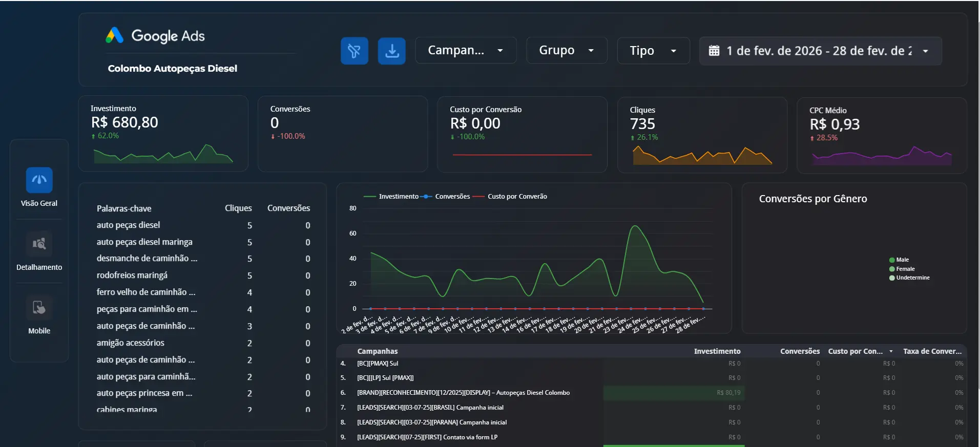Toggle Custo por Converão legend series
The image size is (980, 447).
click(x=517, y=197)
